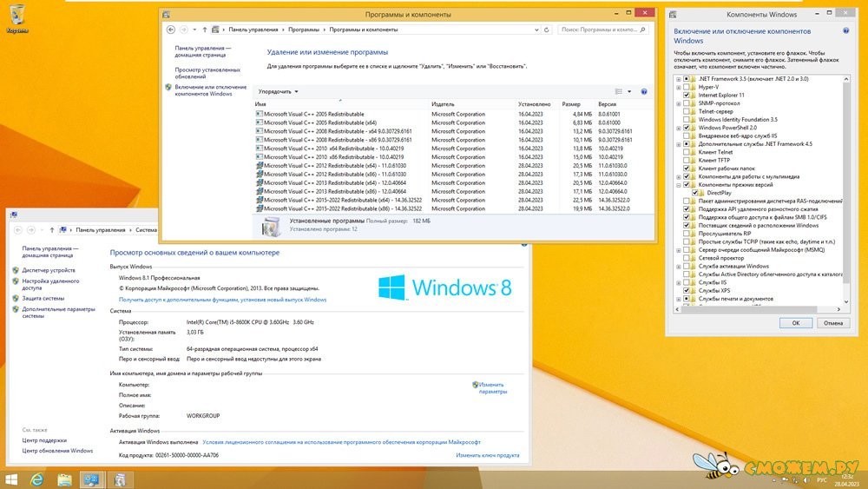Open address bar history dropdown in Programs and Features
Screen dimensions: 868x489
[x=536, y=30]
